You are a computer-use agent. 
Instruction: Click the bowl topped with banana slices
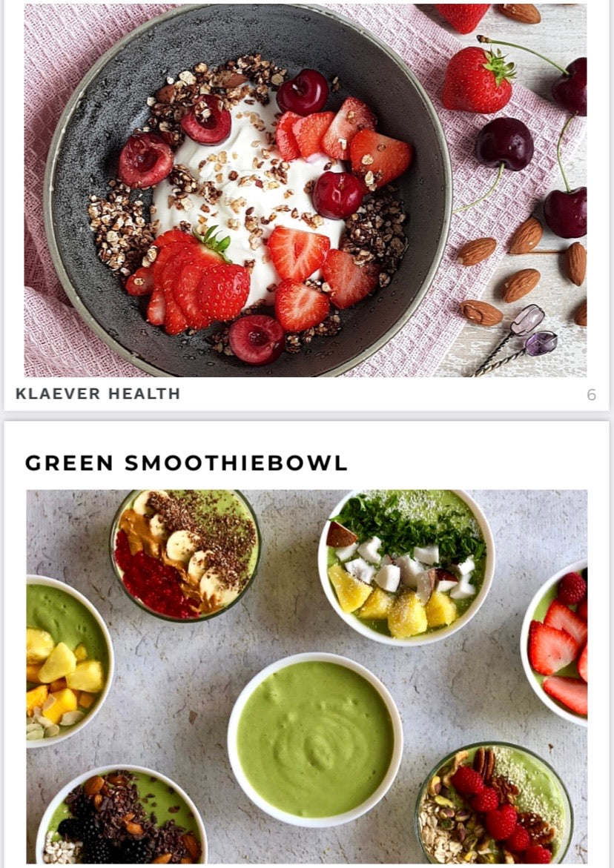pyautogui.click(x=185, y=555)
